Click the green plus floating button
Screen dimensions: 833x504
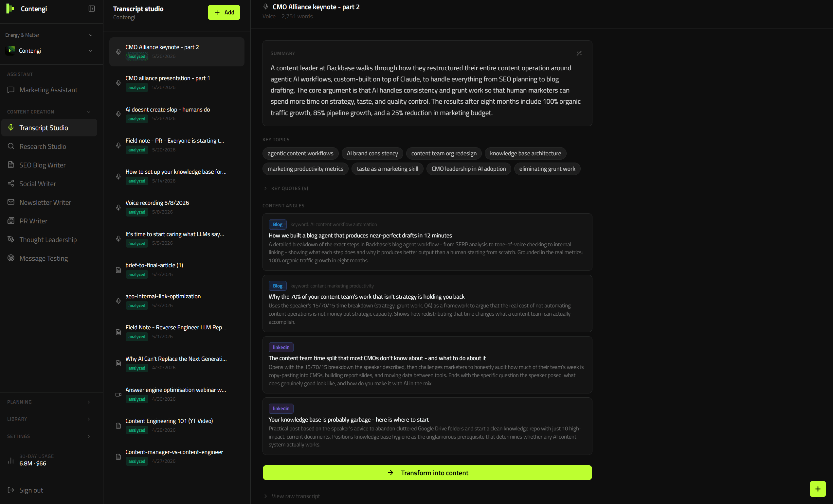click(817, 489)
